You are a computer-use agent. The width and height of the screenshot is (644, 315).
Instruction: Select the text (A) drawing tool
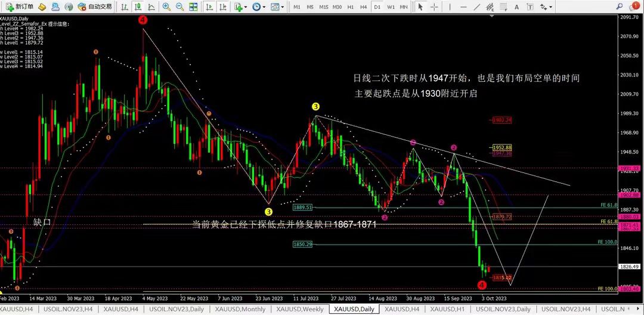(x=516, y=7)
